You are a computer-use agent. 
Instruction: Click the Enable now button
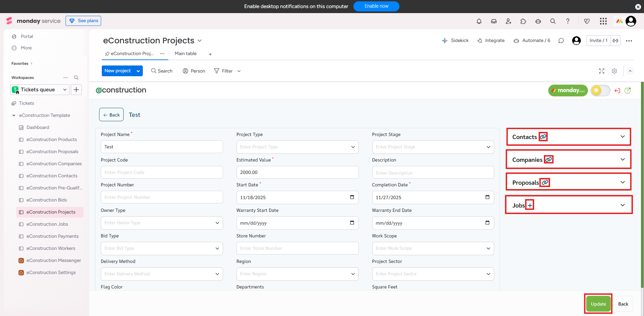[376, 6]
